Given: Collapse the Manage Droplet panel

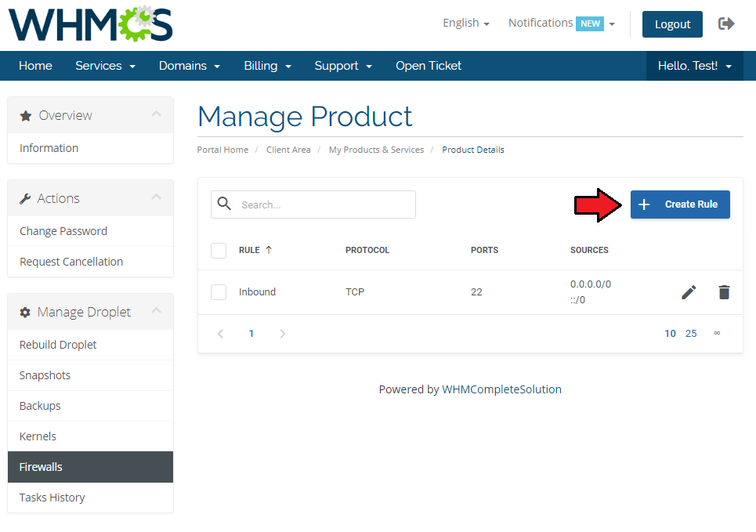Looking at the screenshot, I should pos(156,310).
